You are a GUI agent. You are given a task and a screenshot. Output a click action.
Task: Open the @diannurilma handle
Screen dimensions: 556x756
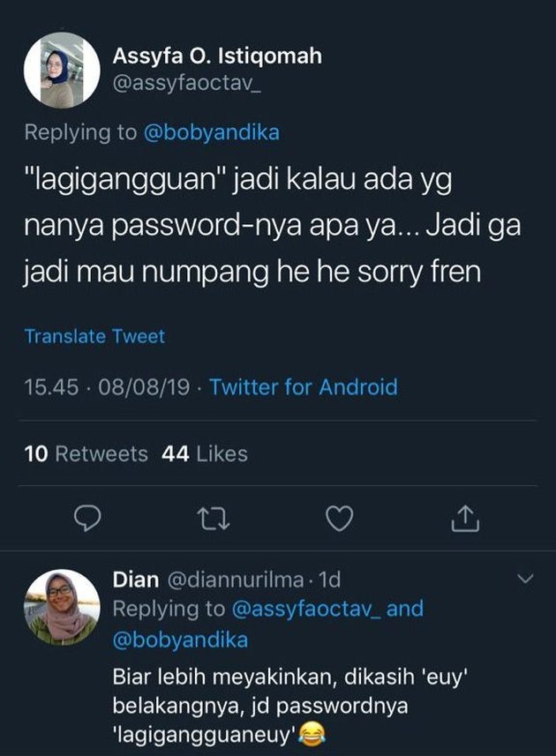(236, 579)
